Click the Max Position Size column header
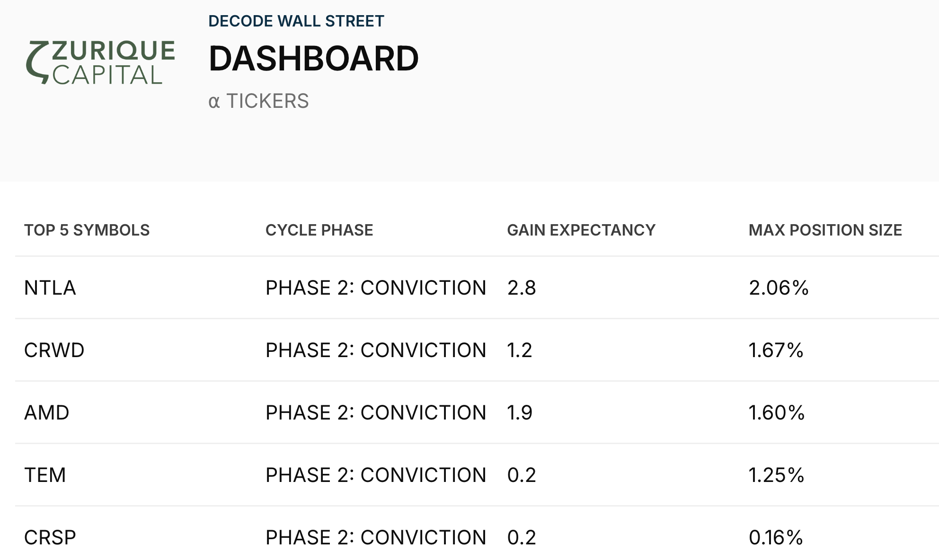This screenshot has height=560, width=939. [825, 230]
